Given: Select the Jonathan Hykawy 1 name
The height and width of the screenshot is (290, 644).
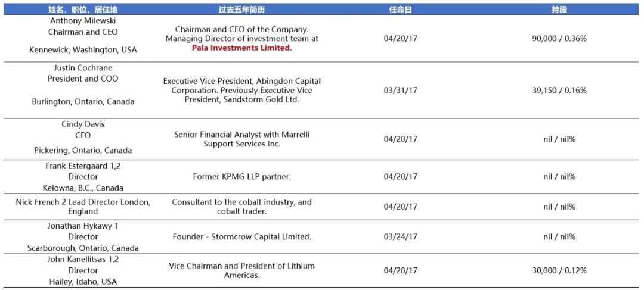Looking at the screenshot, I should pyautogui.click(x=83, y=226).
